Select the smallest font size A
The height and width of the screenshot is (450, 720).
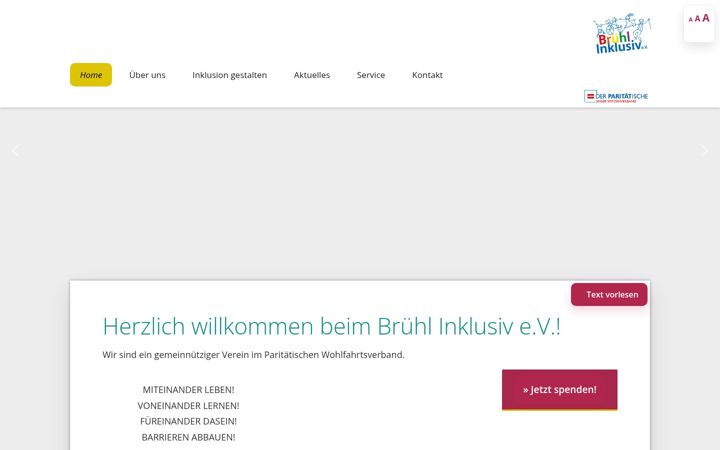pyautogui.click(x=690, y=20)
